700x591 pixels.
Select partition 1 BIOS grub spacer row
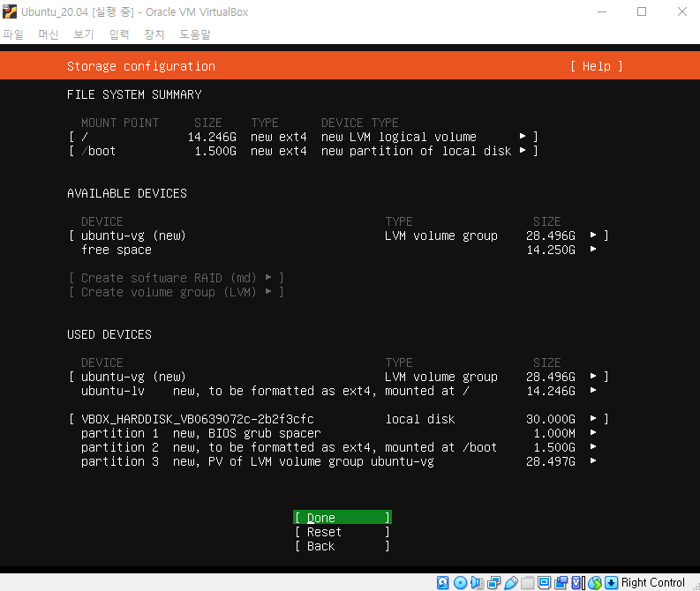click(339, 433)
